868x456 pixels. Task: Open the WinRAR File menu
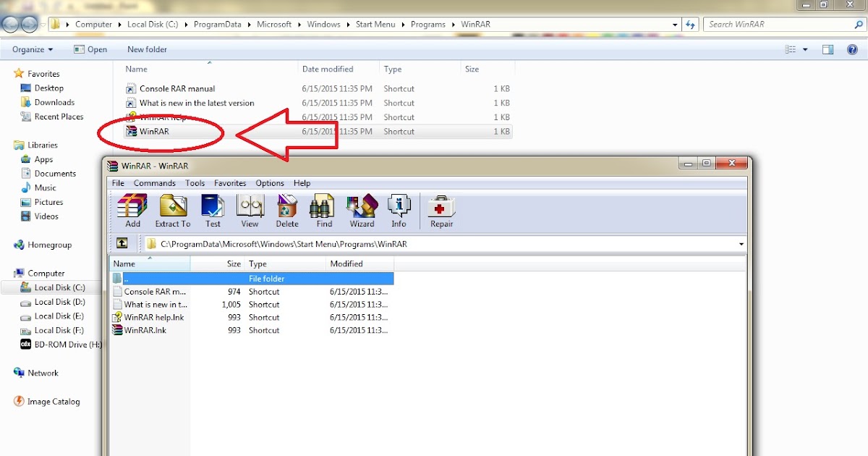coord(118,183)
